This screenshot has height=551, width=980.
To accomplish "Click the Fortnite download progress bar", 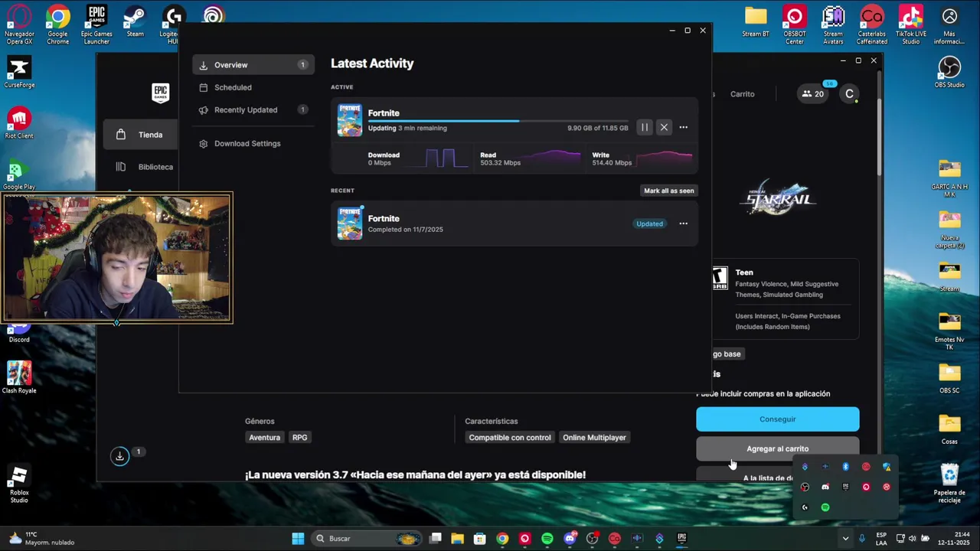I will tap(498, 121).
